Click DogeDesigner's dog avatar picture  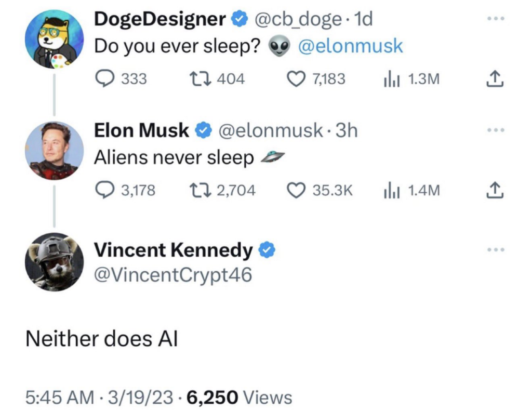click(x=54, y=39)
